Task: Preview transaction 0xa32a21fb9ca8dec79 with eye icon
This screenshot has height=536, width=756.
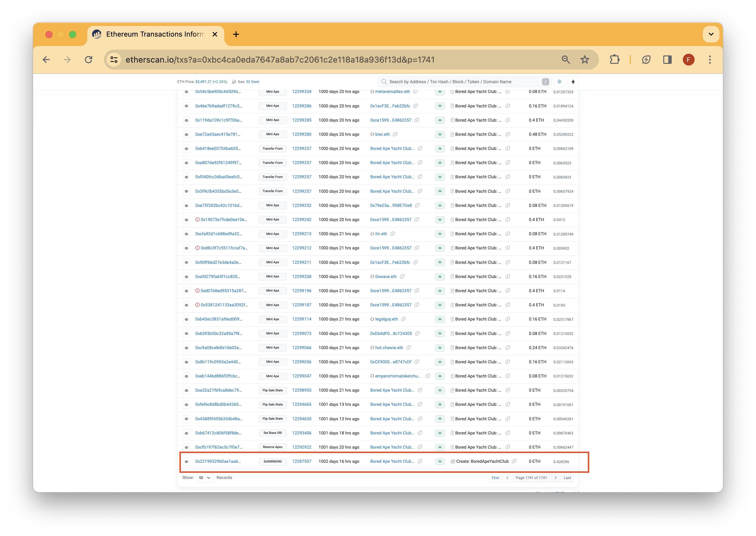Action: click(186, 390)
